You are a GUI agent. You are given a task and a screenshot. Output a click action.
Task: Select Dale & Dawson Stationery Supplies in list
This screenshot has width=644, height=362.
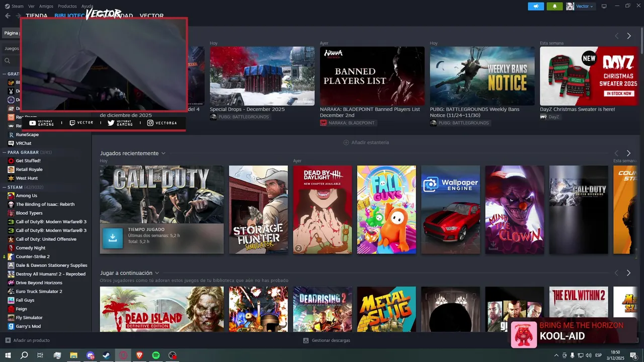(x=51, y=265)
